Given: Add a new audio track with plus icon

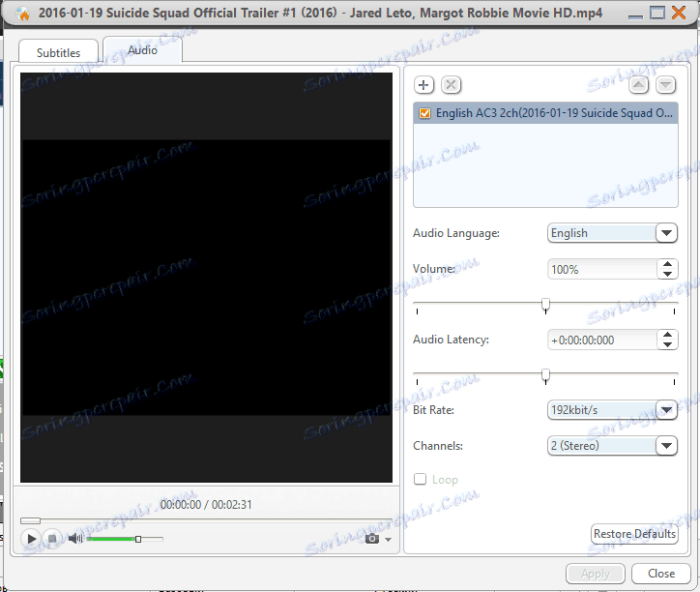Looking at the screenshot, I should (x=423, y=85).
